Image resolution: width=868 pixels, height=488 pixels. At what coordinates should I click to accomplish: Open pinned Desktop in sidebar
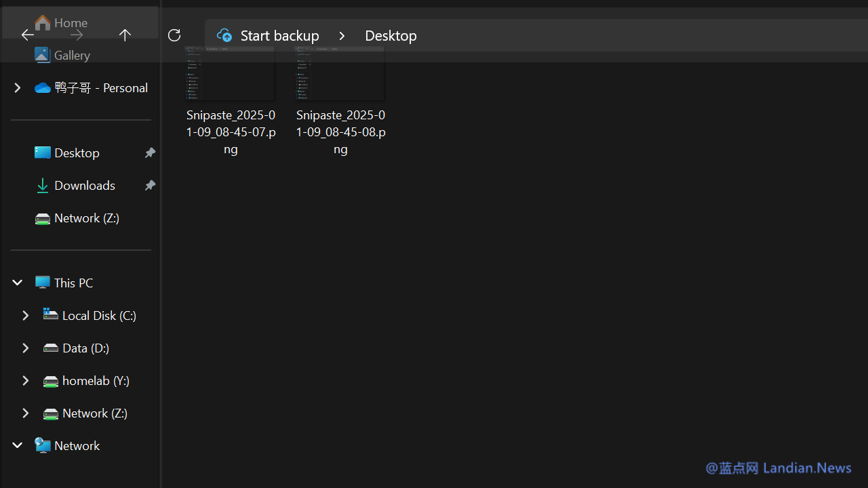point(77,152)
